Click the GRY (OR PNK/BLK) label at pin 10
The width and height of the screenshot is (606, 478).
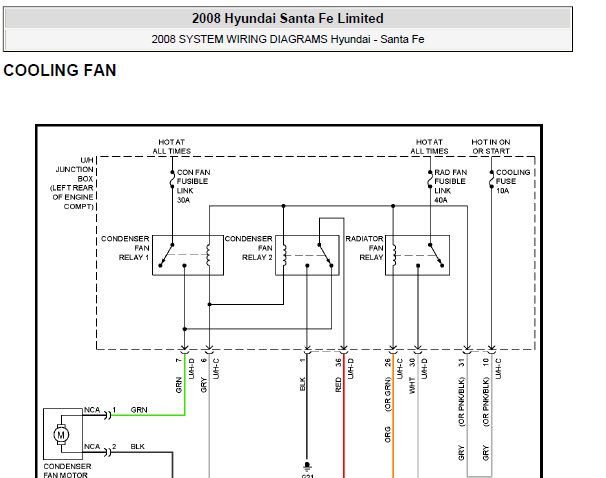[486, 418]
